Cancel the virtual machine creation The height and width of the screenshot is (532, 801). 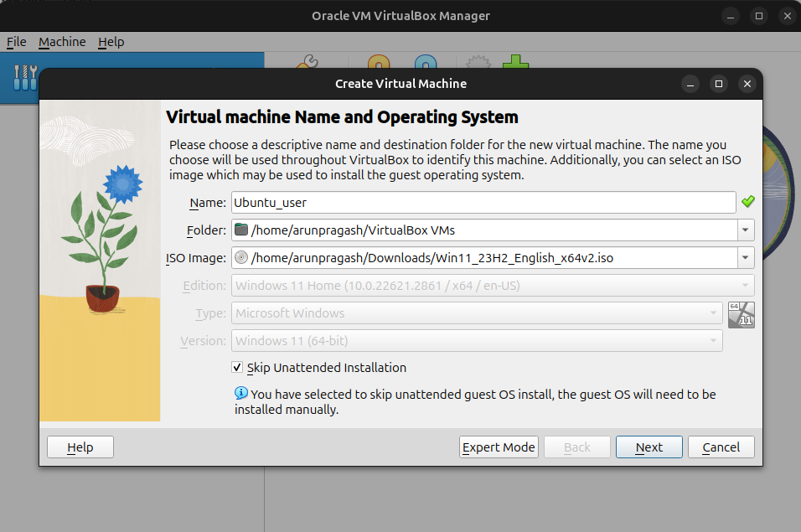721,447
